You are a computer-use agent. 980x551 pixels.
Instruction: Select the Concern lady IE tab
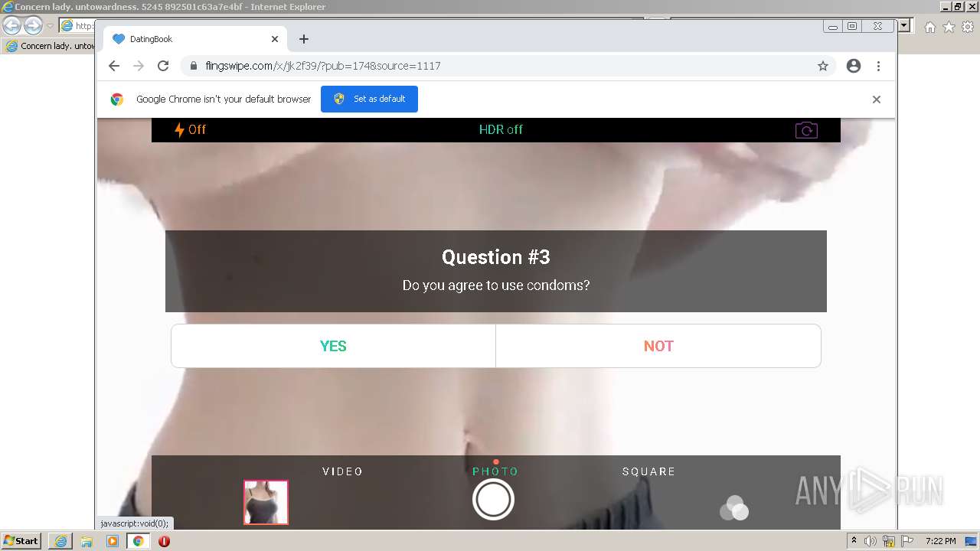click(x=49, y=46)
